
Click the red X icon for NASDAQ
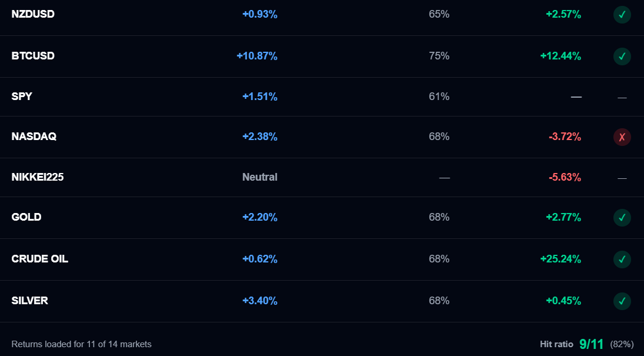tap(622, 137)
